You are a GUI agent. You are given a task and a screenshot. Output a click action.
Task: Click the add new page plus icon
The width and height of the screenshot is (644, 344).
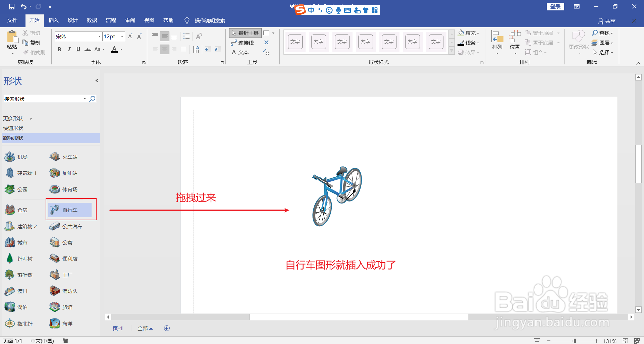pos(167,328)
